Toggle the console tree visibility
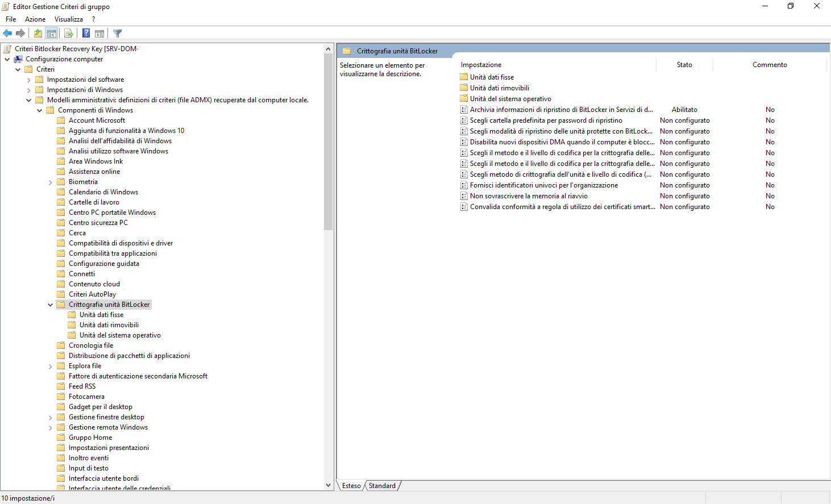This screenshot has width=831, height=504. 51,33
